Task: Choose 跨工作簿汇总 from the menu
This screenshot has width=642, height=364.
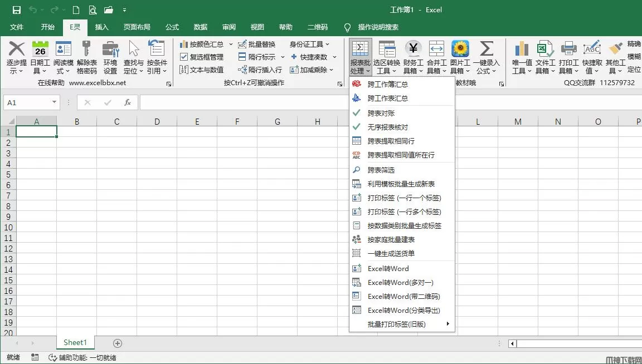Action: point(387,84)
